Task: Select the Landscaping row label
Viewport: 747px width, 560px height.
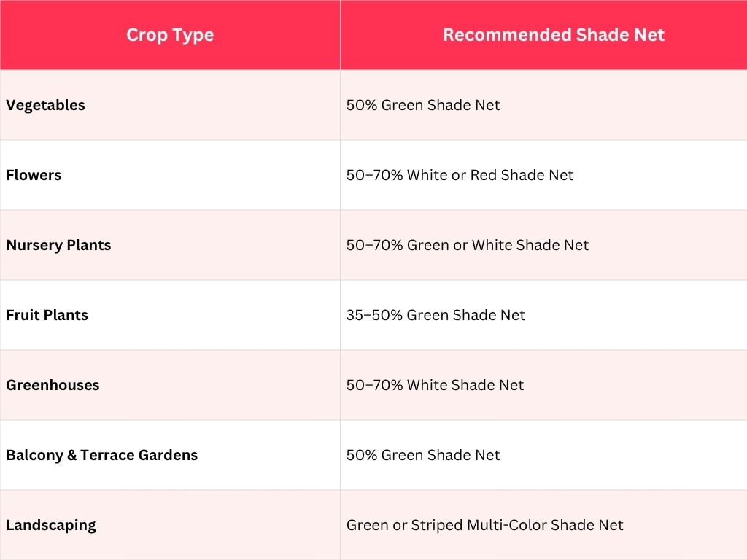Action: [51, 525]
